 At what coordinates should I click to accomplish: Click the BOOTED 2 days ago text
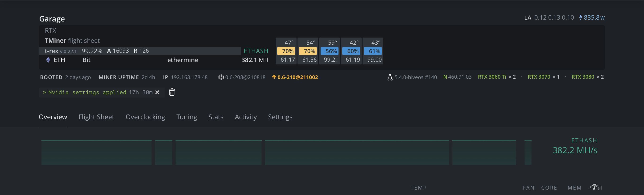(x=66, y=77)
